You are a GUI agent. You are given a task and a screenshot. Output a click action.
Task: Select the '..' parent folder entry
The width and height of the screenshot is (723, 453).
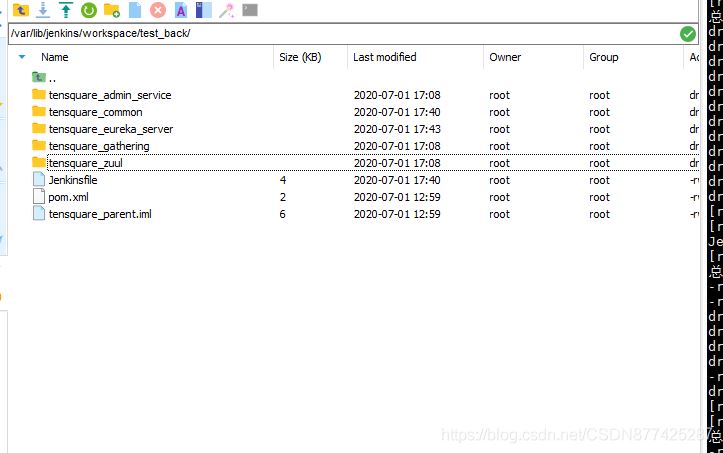[52, 78]
